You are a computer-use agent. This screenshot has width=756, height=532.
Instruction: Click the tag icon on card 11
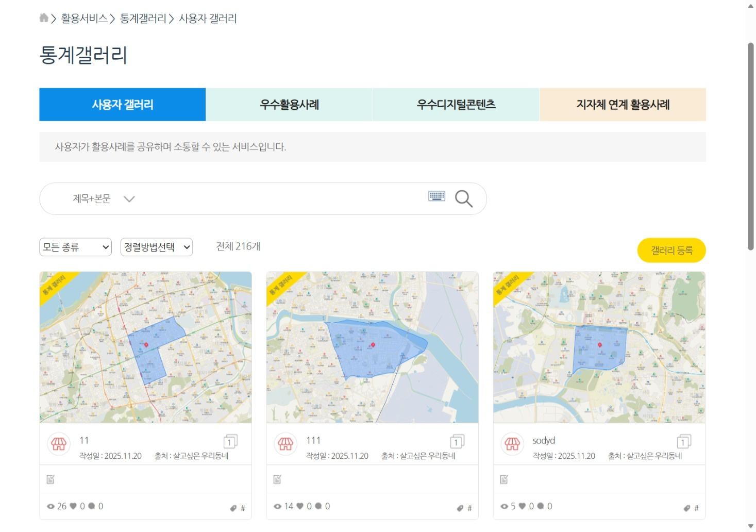[233, 508]
